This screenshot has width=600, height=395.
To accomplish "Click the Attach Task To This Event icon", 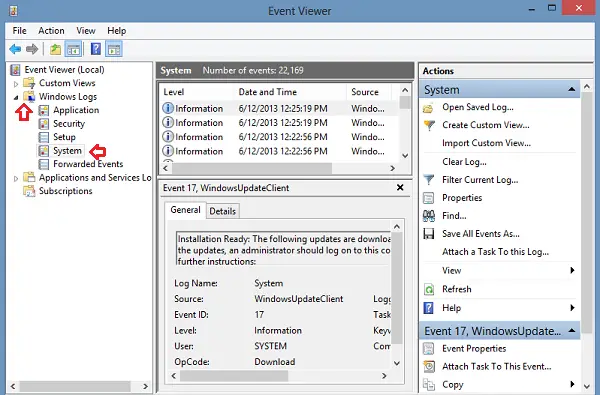I will [429, 367].
